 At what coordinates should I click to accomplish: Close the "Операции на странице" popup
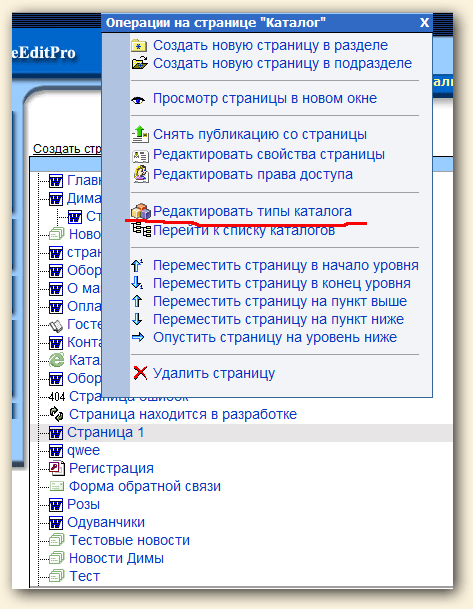tap(424, 23)
